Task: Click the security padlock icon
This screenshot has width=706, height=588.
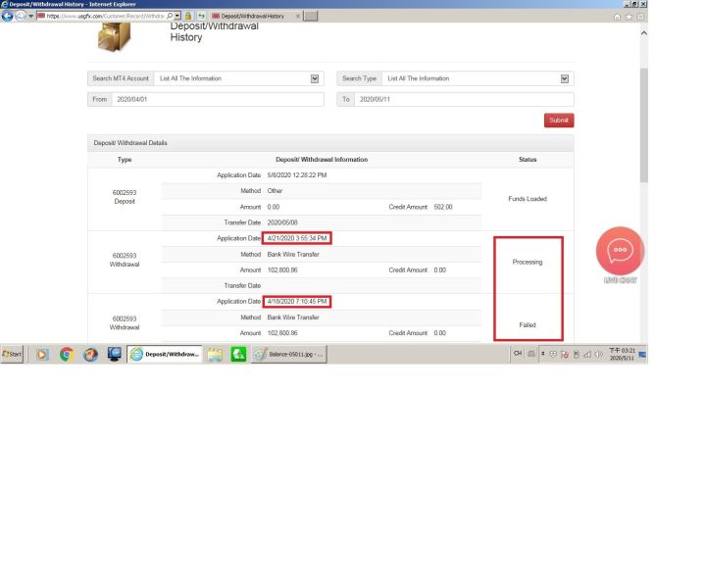Action: point(188,16)
